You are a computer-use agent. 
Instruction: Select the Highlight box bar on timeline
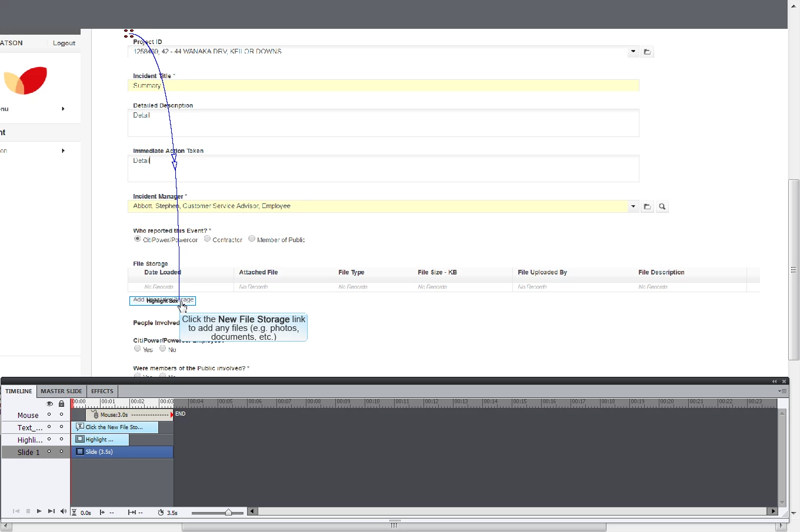(x=100, y=440)
